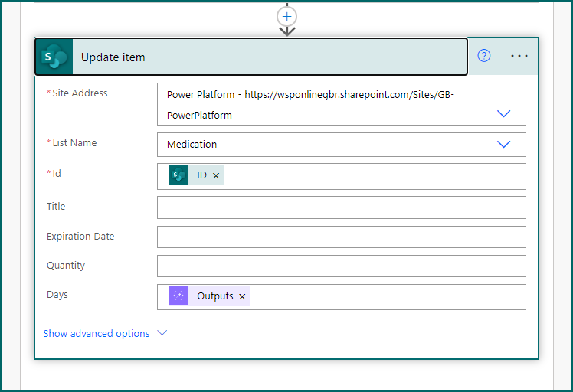Click the Outputs dynamic content token

click(x=209, y=296)
